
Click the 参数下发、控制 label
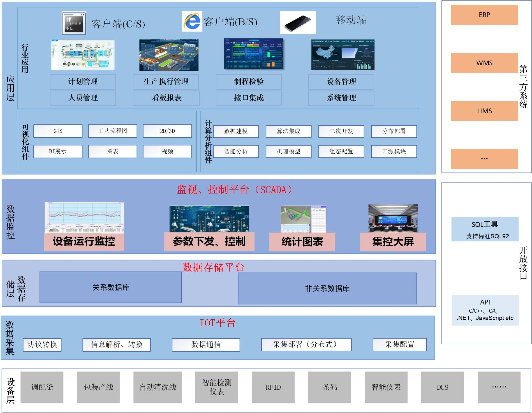[209, 241]
